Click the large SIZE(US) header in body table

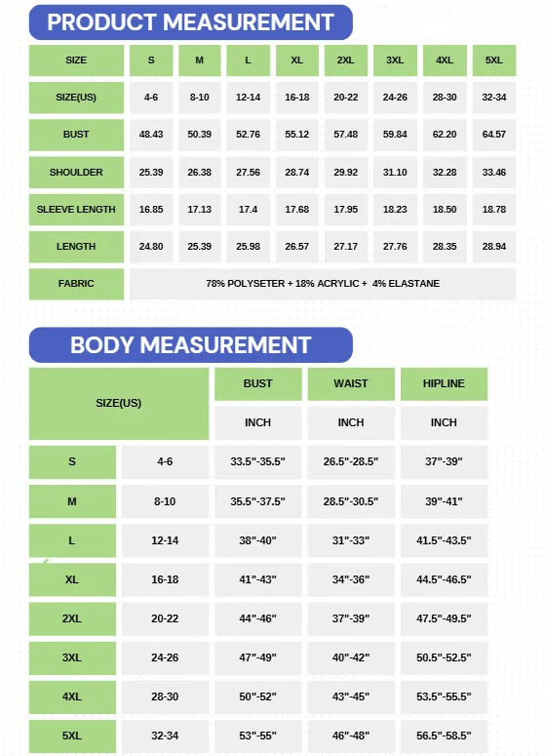(x=119, y=404)
